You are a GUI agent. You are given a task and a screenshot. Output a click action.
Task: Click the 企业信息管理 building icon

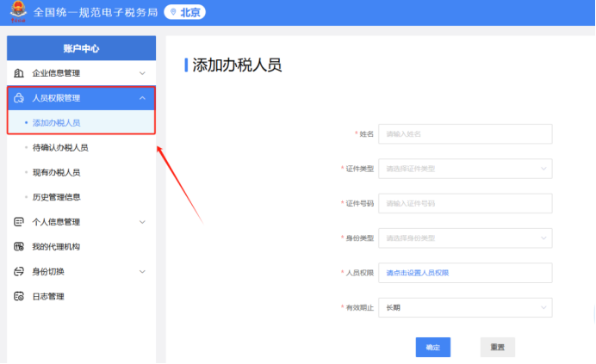point(19,73)
